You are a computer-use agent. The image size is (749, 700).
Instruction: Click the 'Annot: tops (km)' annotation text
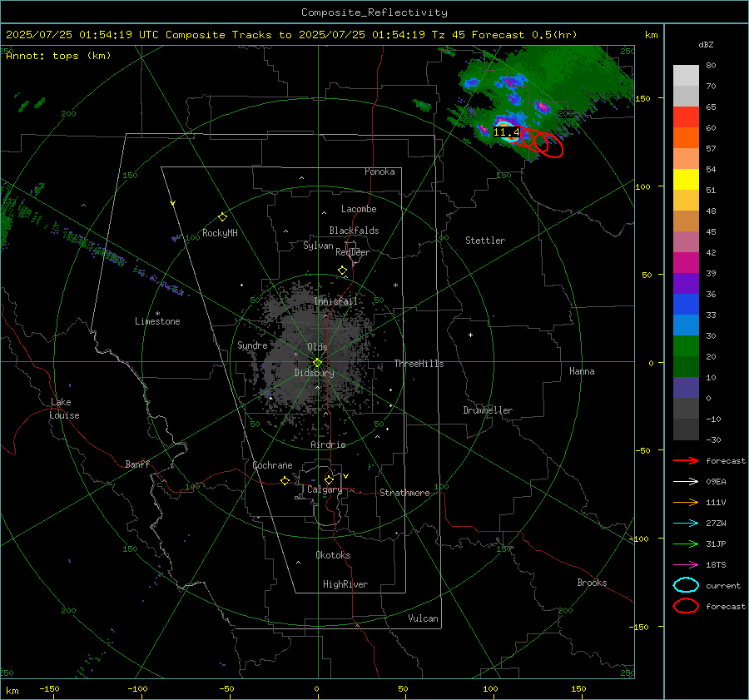pyautogui.click(x=58, y=56)
